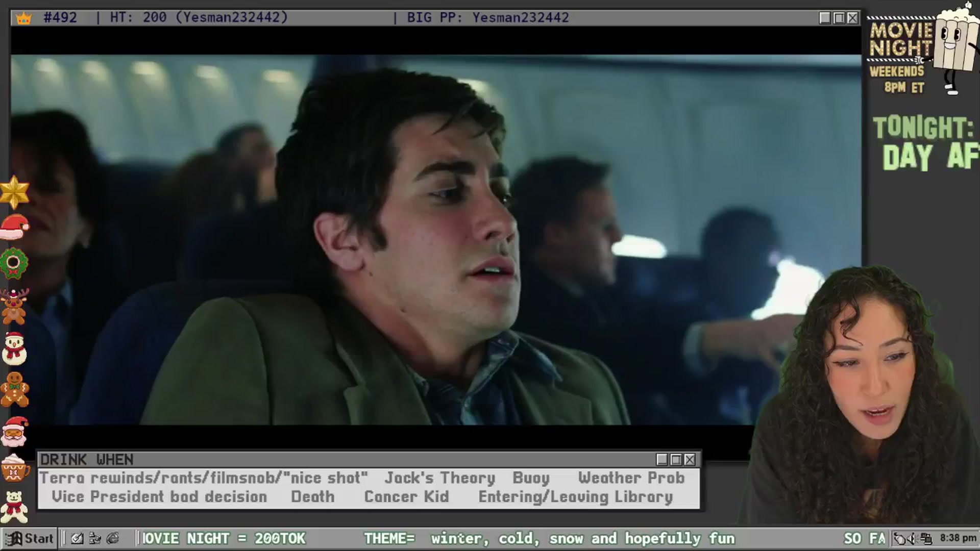This screenshot has height=551, width=980.
Task: Open the Christmas wreath icon
Action: click(x=14, y=263)
